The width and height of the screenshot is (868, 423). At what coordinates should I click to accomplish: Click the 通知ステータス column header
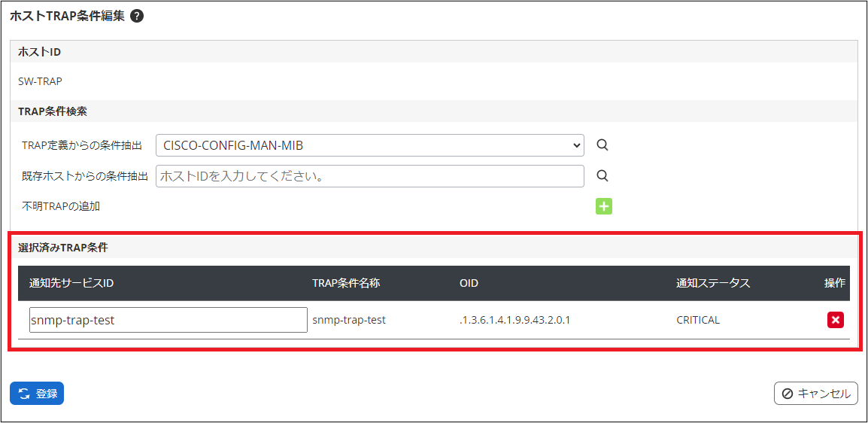point(713,284)
